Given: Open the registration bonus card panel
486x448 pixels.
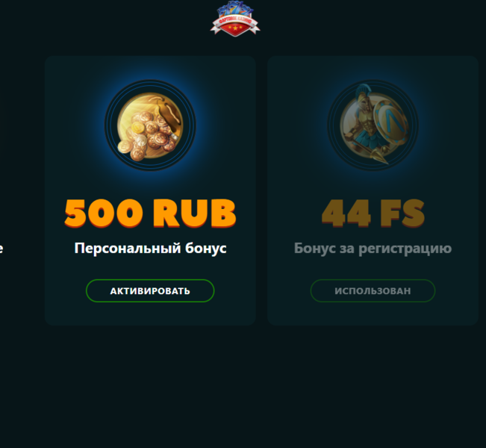Looking at the screenshot, I should (x=373, y=190).
